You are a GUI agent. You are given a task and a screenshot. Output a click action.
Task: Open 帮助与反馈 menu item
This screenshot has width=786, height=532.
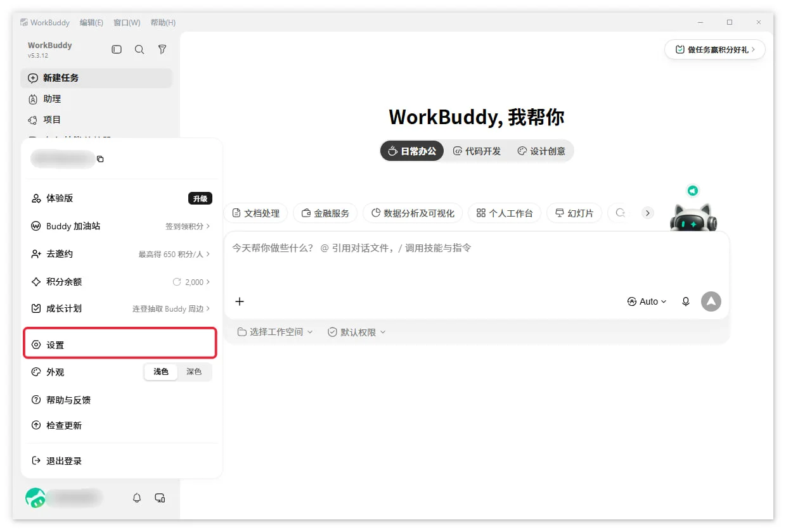coord(121,400)
